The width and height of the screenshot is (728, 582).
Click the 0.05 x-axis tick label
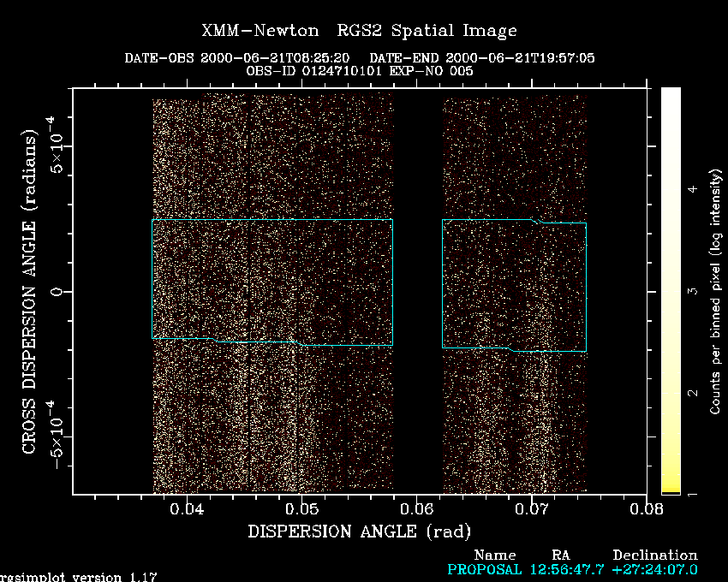(301, 509)
